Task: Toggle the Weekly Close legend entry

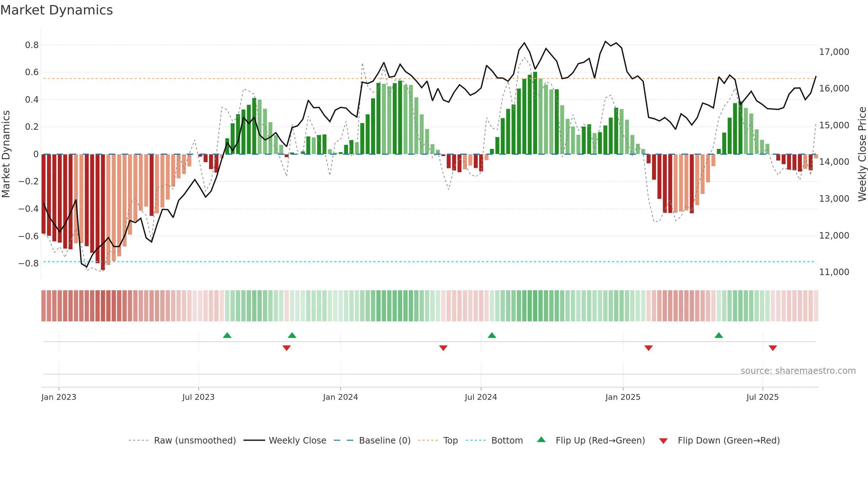Action: tap(285, 440)
